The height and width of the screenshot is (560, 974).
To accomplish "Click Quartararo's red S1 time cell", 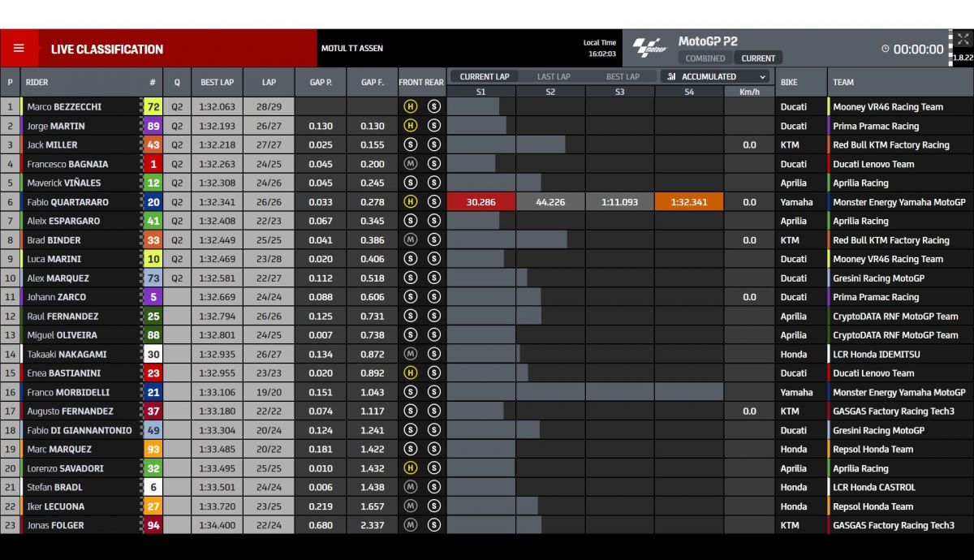I will [x=481, y=202].
